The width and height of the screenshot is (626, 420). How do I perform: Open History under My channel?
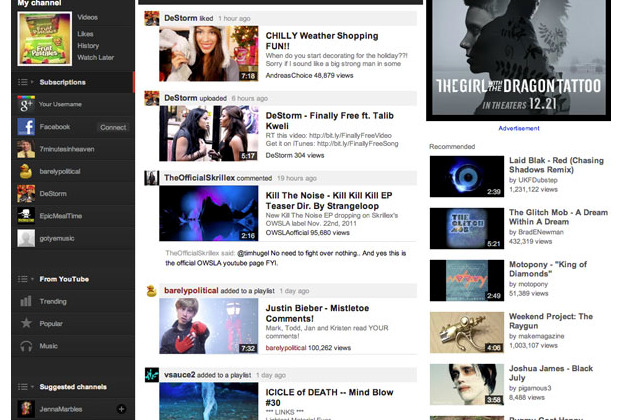pos(88,46)
